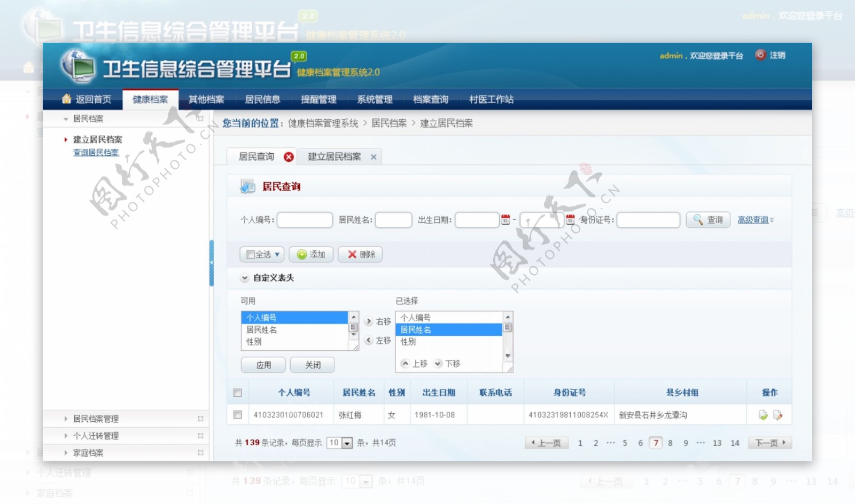Click the 下移 move down arrow
855x504 pixels.
point(438,364)
